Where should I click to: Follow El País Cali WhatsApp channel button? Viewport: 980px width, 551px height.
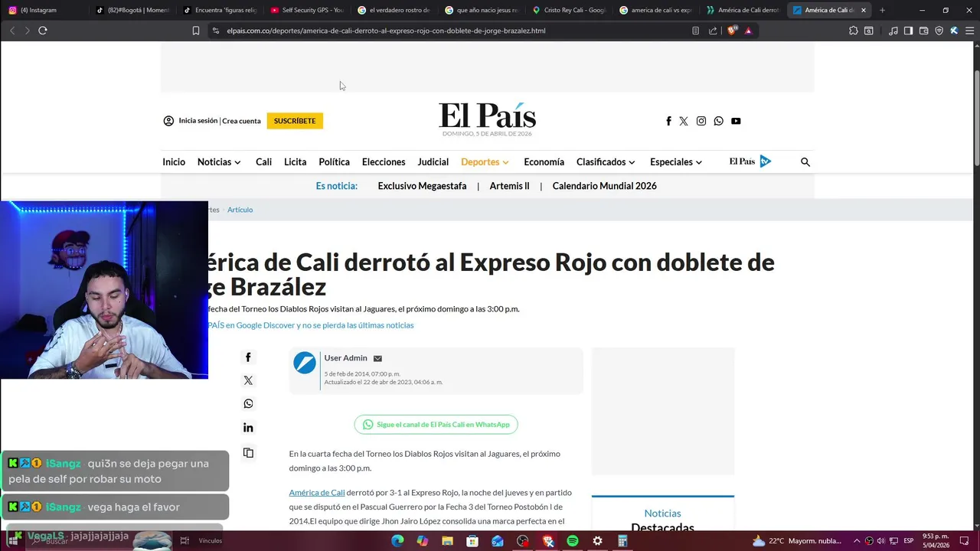(x=436, y=425)
